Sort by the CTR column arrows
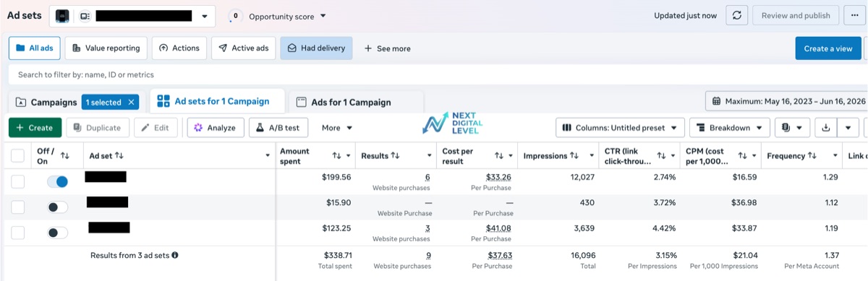Image resolution: width=868 pixels, height=281 pixels. [x=661, y=155]
